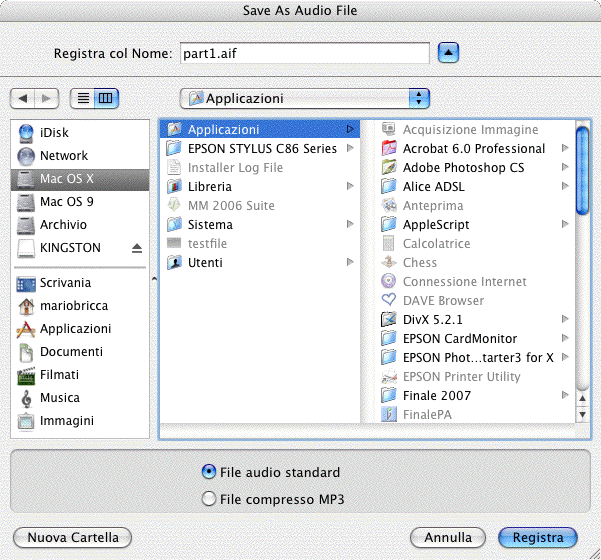Select the Adobe Photoshop CS entry

[463, 168]
